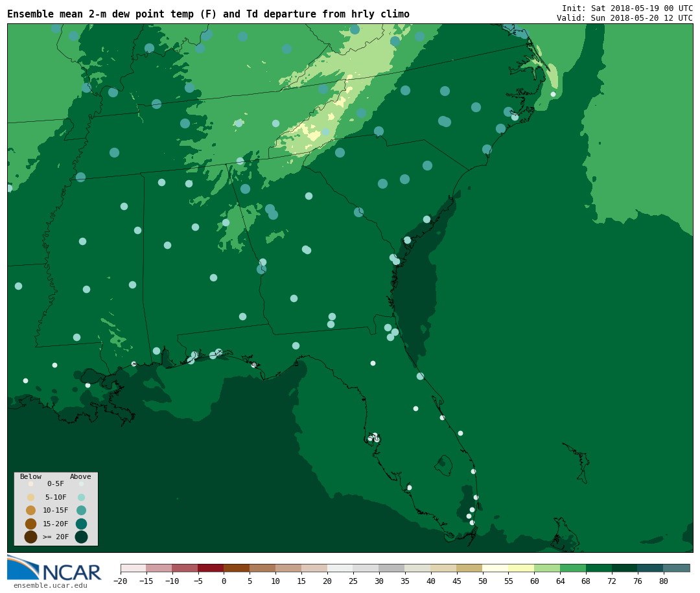
Task: Click the 'Below' legend column header
Action: 30,477
